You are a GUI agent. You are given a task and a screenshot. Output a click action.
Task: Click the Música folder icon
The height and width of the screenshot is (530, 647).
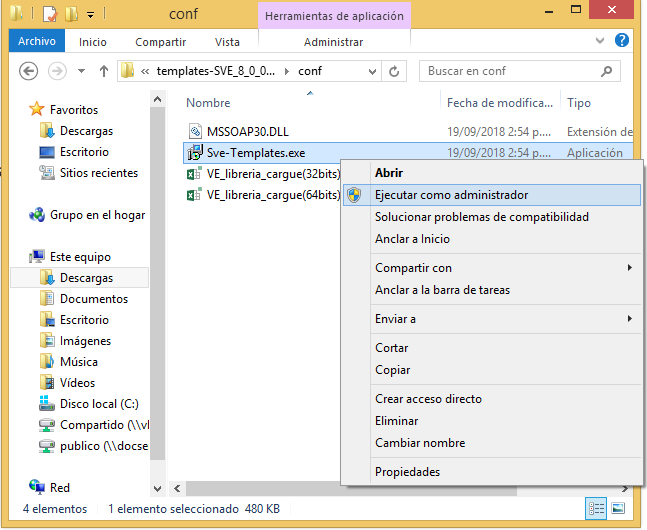pyautogui.click(x=47, y=361)
